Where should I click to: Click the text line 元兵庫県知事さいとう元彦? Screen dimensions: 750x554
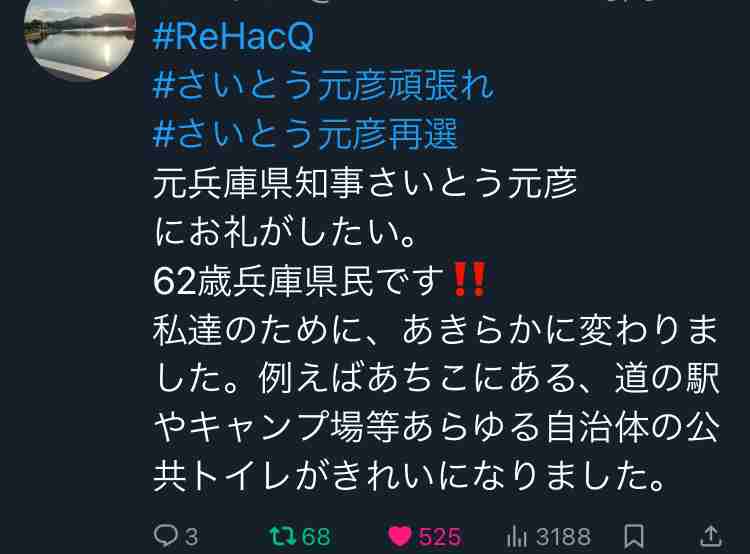coord(365,184)
